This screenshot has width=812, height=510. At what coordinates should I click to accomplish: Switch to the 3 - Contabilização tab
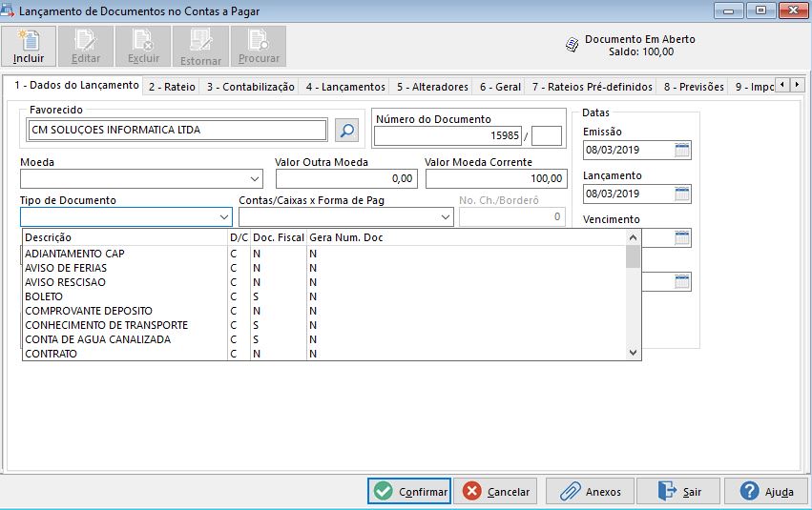point(251,87)
